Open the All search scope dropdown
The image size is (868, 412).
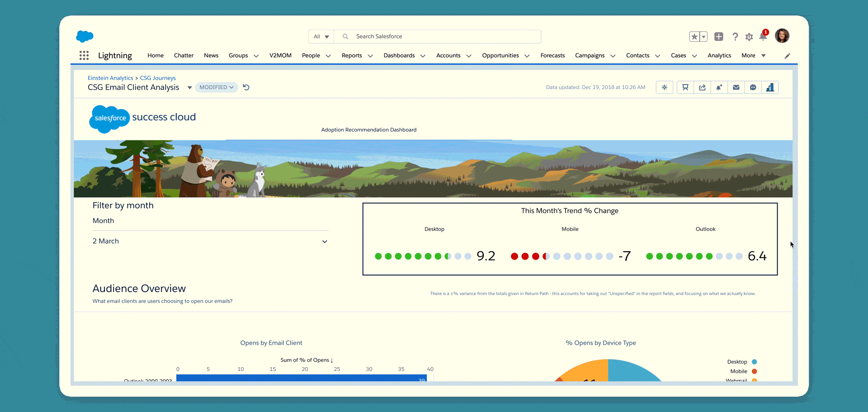tap(321, 37)
